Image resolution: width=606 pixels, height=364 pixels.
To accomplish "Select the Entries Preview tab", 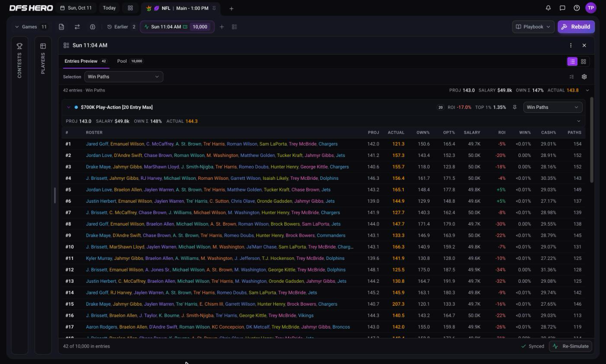I will (x=86, y=61).
